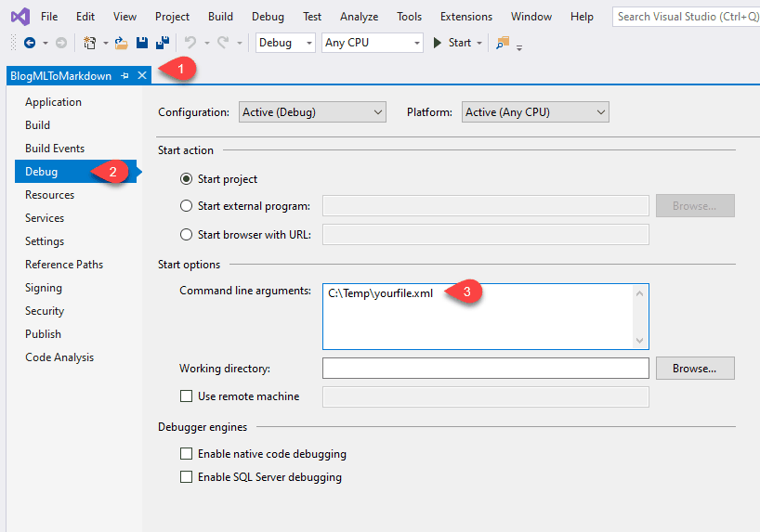The height and width of the screenshot is (532, 760).
Task: Click the Find in Files toolbar icon
Action: click(503, 43)
